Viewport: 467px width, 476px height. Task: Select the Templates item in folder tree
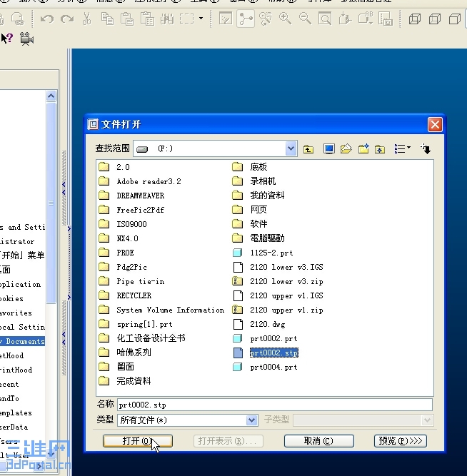pyautogui.click(x=16, y=413)
